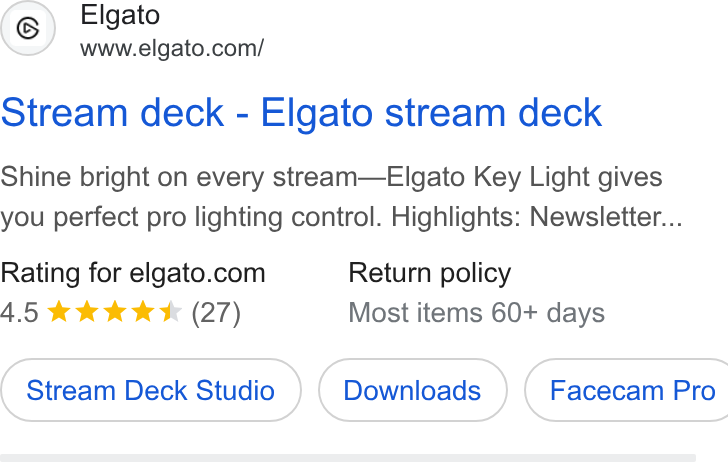Click the horizontal scrollbar below the chips
The width and height of the screenshot is (728, 462).
(x=348, y=458)
